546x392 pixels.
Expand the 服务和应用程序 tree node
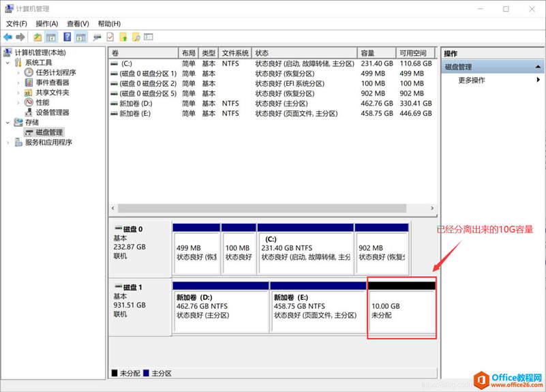[8, 142]
